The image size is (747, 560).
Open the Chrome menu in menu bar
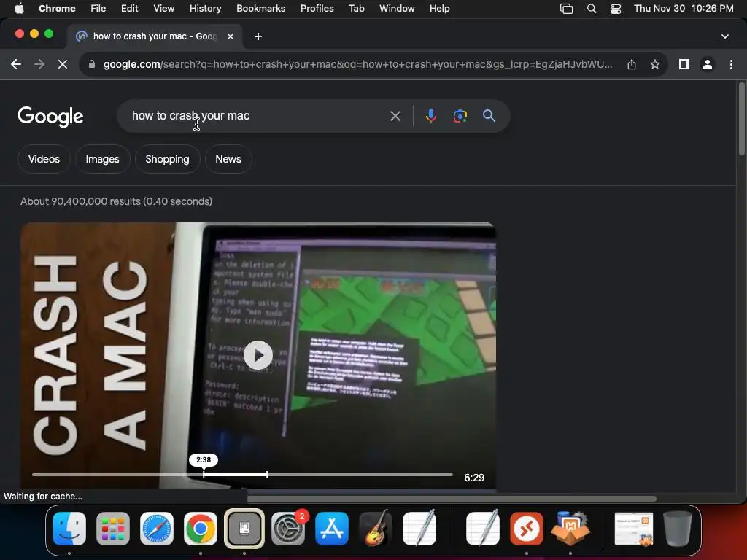point(57,9)
